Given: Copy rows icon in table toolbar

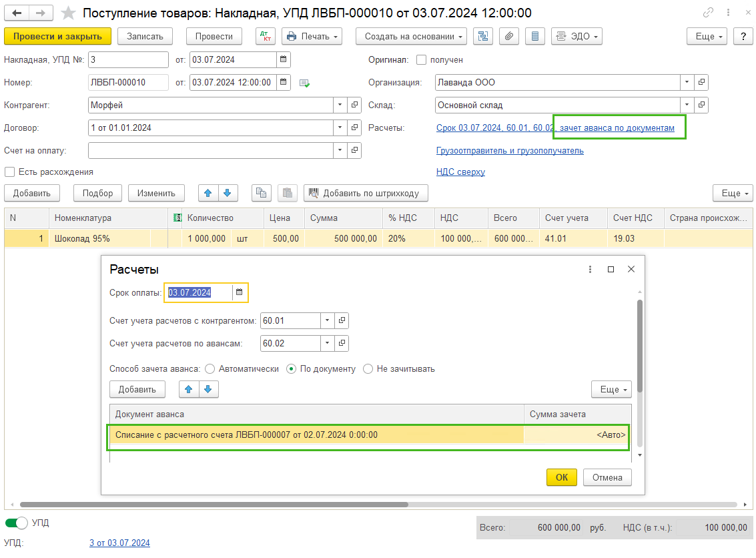Looking at the screenshot, I should (262, 193).
